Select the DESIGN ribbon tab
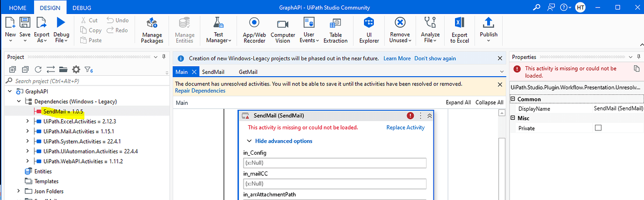Screen dimensions: 644x200 (50, 8)
